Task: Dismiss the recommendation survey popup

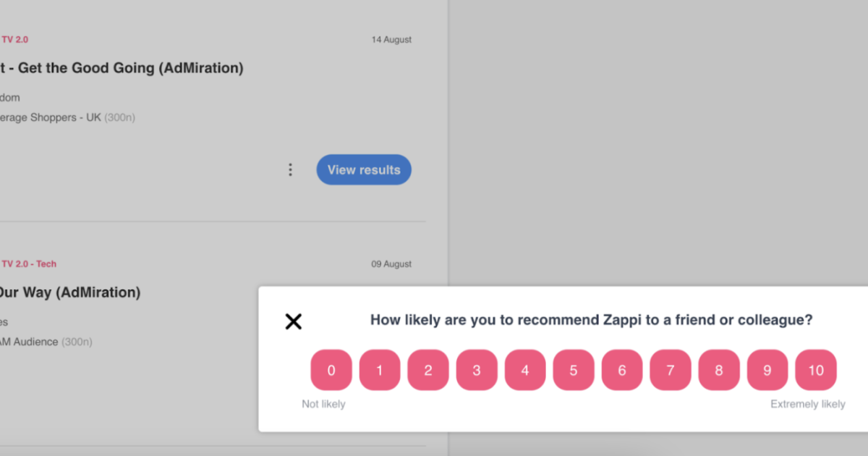Action: click(293, 321)
